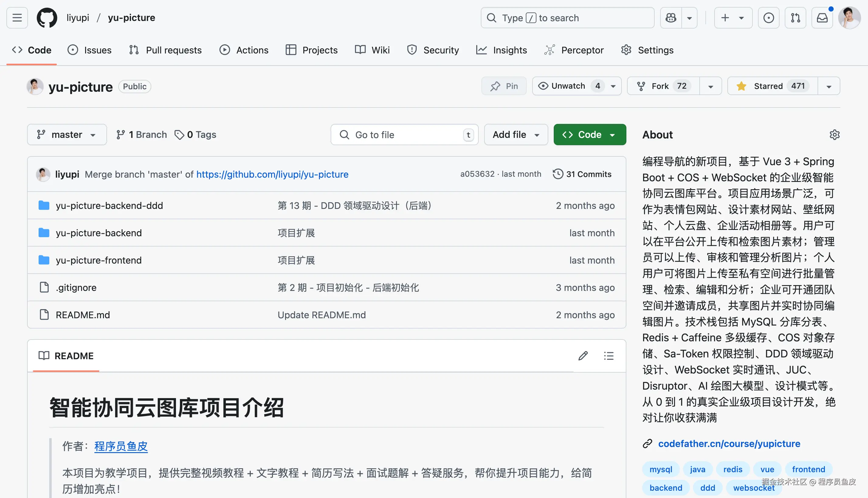Open the yu-picture-frontend folder
868x498 pixels.
point(98,260)
